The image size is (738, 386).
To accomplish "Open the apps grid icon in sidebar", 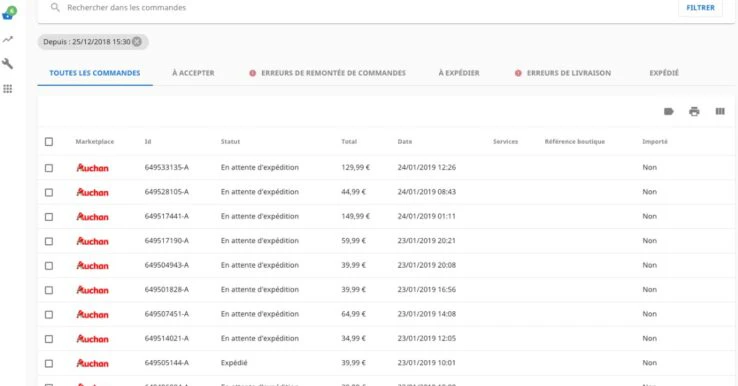I will [x=8, y=89].
